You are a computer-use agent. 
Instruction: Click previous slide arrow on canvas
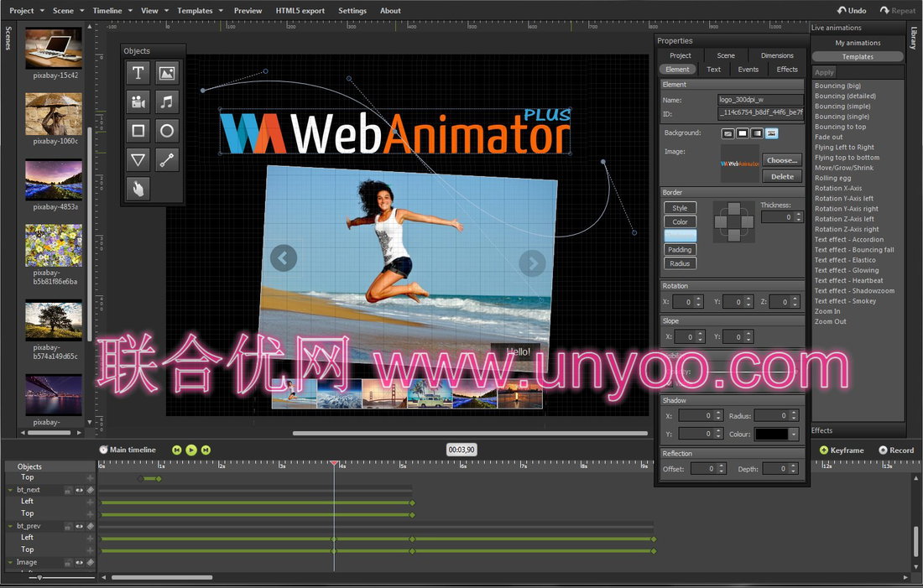click(283, 258)
